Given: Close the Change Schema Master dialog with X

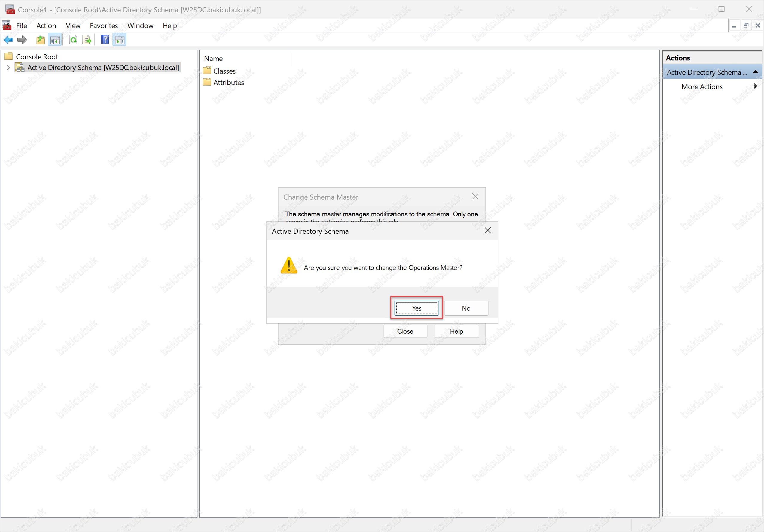Looking at the screenshot, I should coord(475,196).
